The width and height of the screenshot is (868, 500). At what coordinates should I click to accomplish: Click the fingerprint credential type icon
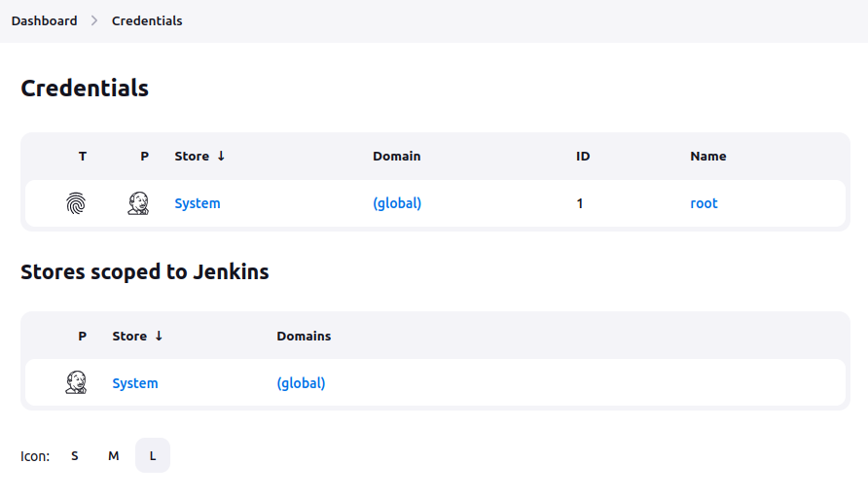tap(75, 203)
